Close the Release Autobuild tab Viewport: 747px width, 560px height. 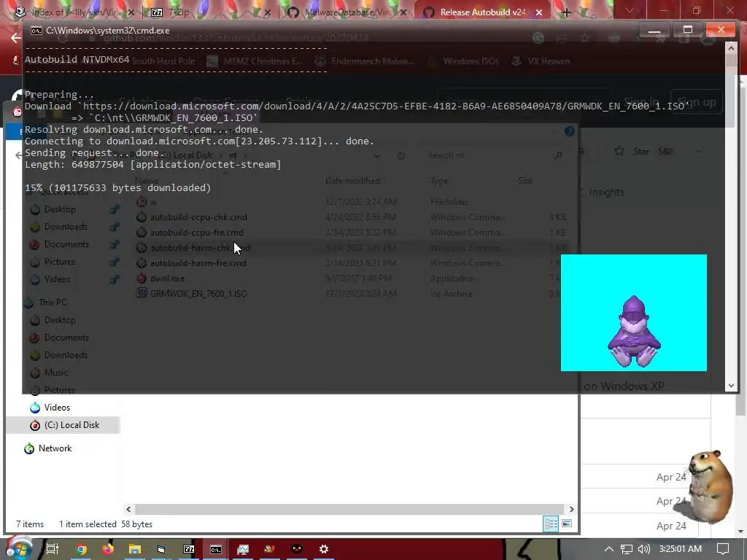coord(539,12)
